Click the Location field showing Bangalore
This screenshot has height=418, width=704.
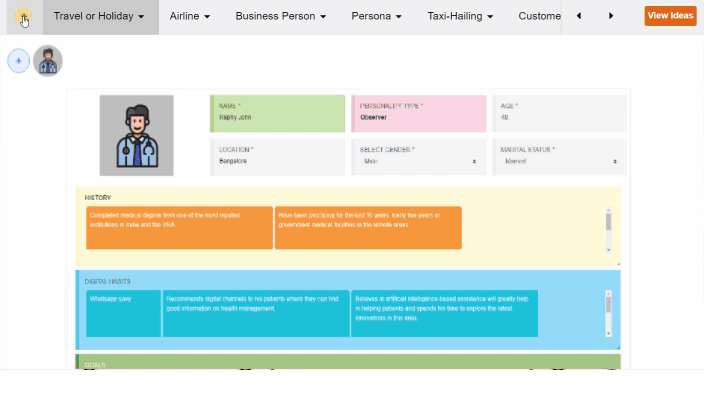click(278, 161)
